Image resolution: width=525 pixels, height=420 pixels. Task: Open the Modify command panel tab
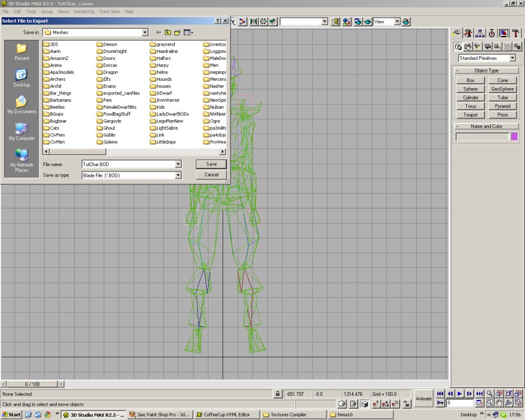click(x=468, y=33)
